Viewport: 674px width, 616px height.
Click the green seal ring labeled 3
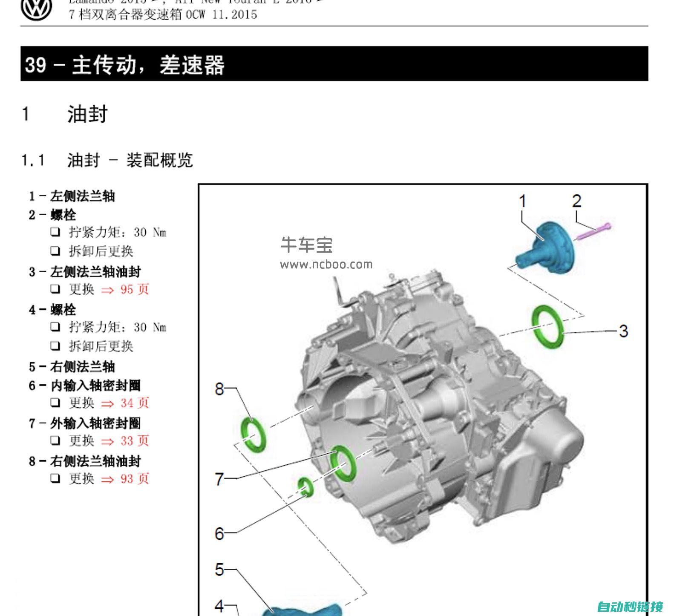(x=548, y=326)
